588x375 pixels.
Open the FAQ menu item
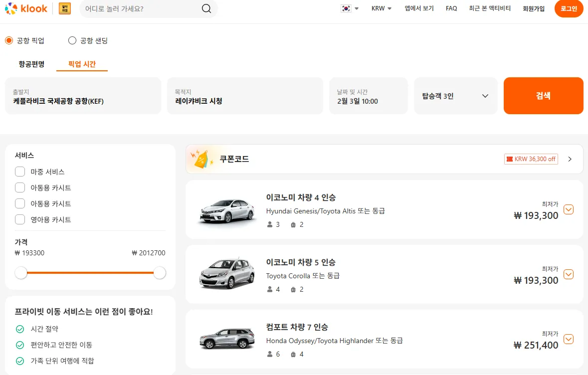[451, 8]
